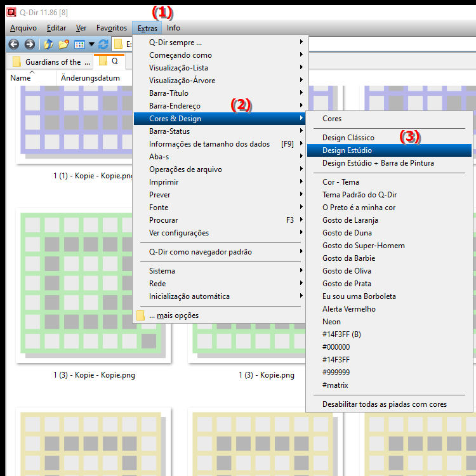
Task: Open Inicialização automática submenu
Action: [219, 296]
